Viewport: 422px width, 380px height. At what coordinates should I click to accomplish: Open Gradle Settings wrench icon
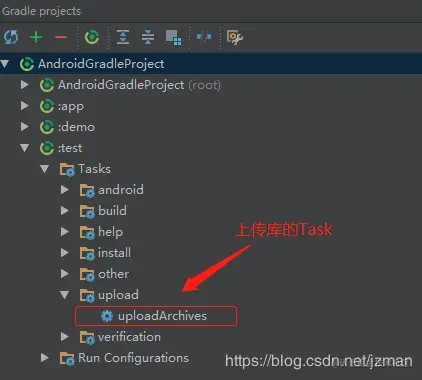pos(235,37)
